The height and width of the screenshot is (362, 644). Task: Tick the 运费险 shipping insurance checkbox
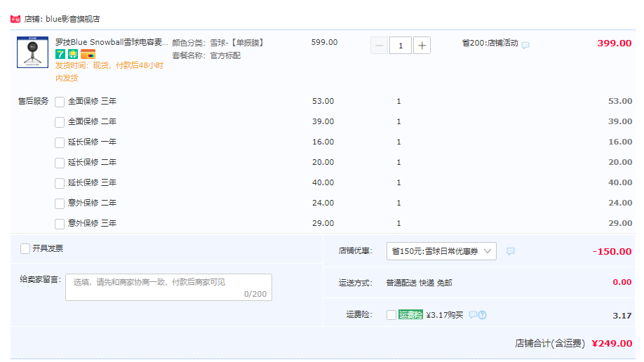[x=391, y=315]
